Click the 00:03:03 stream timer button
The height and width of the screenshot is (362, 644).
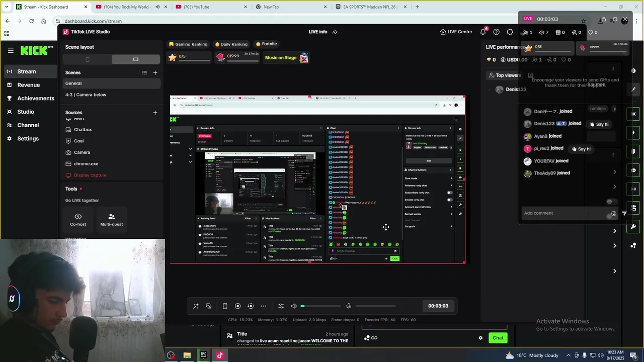coord(438,306)
